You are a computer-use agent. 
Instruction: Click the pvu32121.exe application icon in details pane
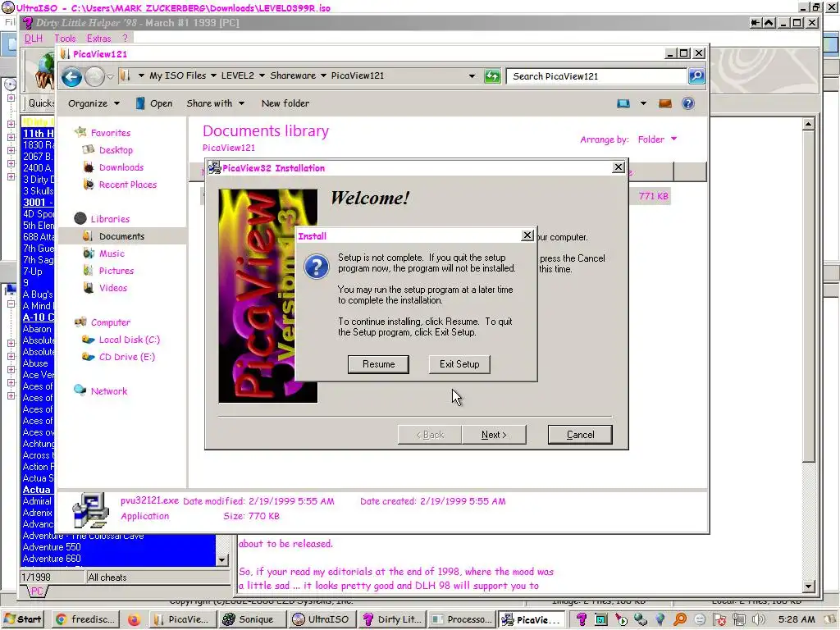(90, 509)
